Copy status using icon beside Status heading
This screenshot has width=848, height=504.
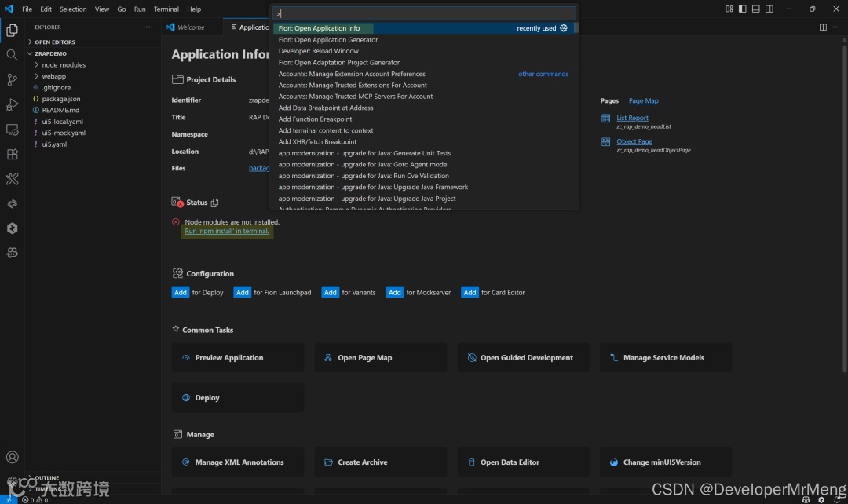coord(214,203)
